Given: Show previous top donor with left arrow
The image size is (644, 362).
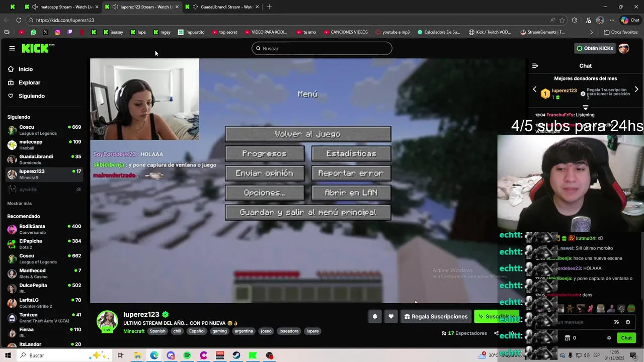Looking at the screenshot, I should tap(535, 89).
